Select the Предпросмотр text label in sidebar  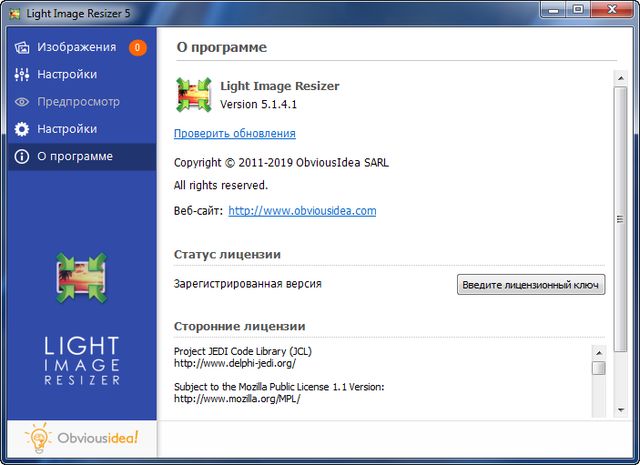pos(78,102)
